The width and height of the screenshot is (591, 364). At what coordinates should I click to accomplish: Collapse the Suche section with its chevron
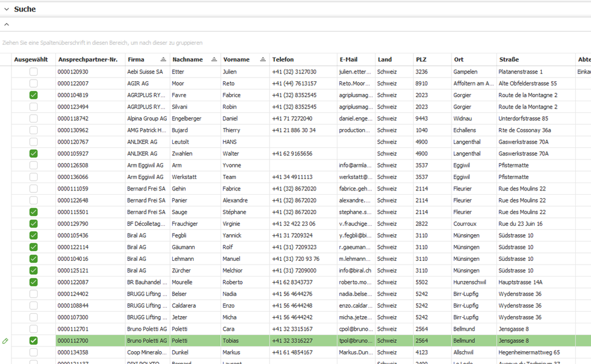pos(7,9)
